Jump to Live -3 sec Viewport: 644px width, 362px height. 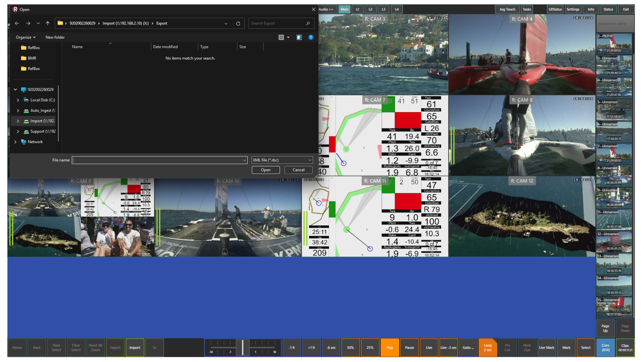click(x=448, y=348)
